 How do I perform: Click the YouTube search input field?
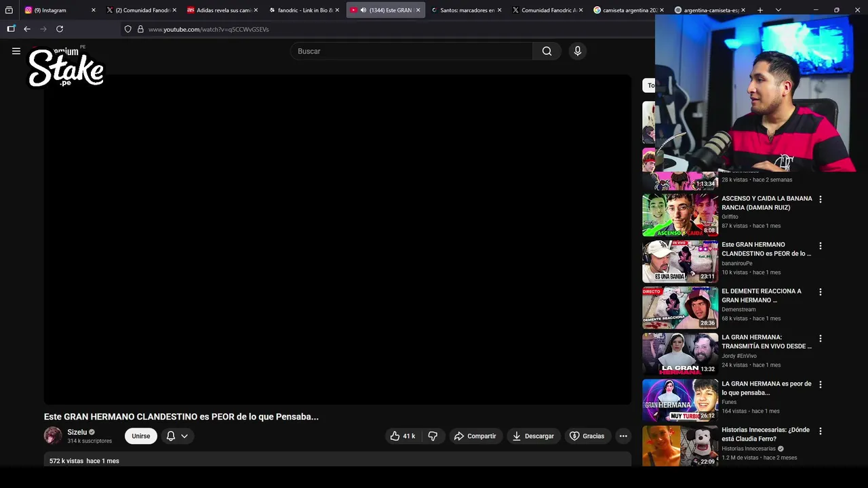[x=412, y=51]
